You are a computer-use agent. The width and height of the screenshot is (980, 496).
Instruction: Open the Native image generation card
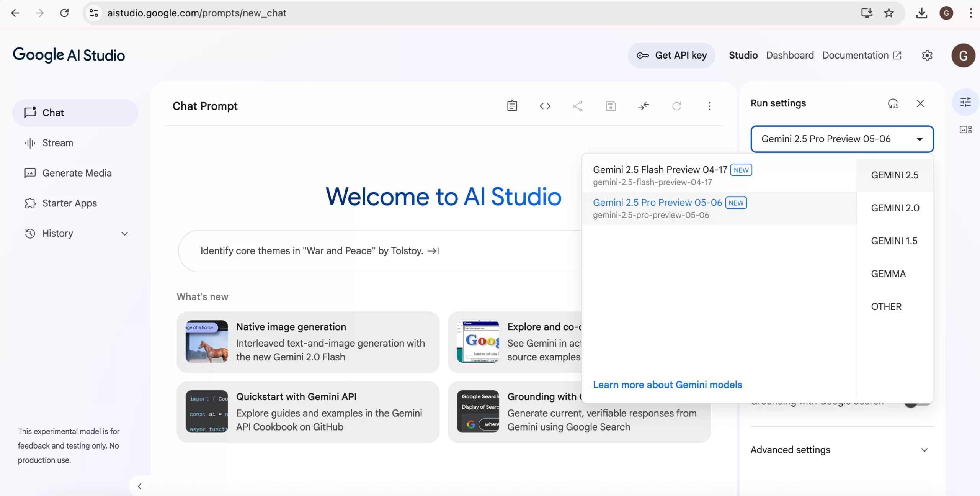(308, 342)
